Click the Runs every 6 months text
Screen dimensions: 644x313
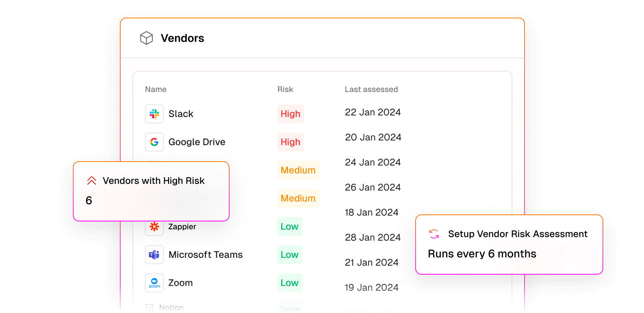[x=482, y=254]
